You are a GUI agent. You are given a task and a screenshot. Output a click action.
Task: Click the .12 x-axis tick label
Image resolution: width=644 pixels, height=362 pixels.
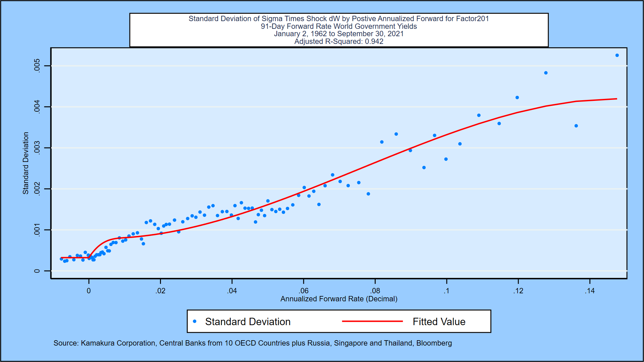[x=518, y=291]
